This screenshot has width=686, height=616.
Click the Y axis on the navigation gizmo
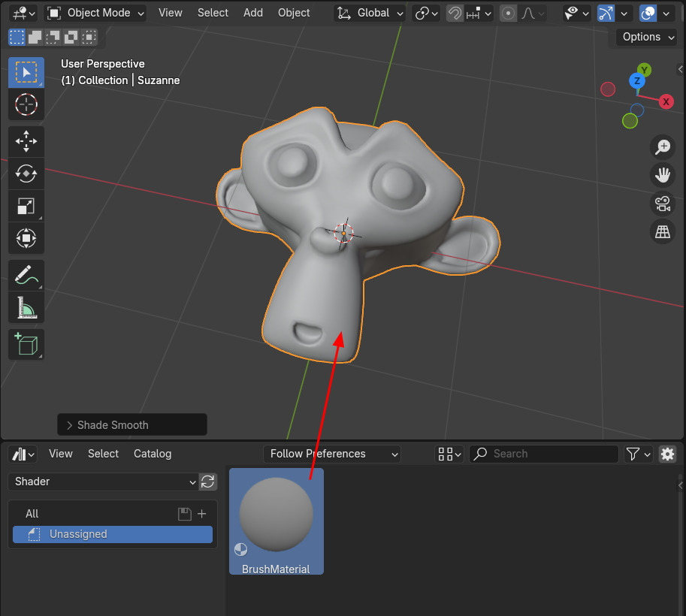644,70
